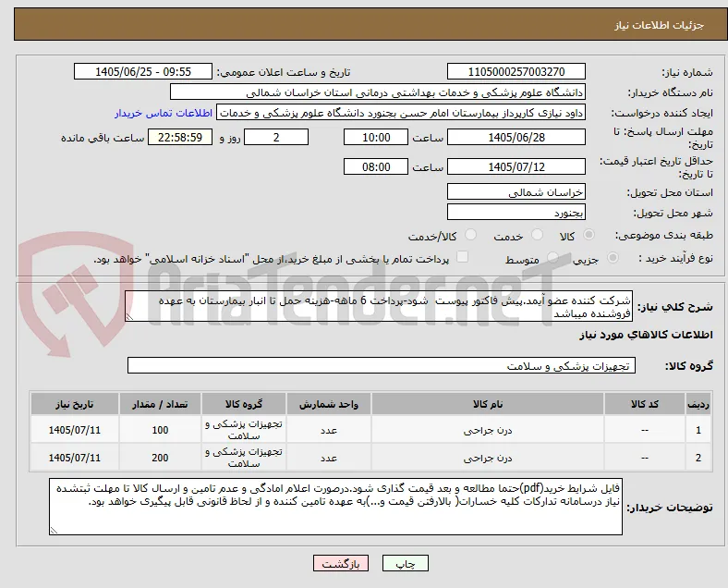Image resolution: width=728 pixels, height=588 pixels.
Task: Click the تاریخ نیاز column header
Action: pyautogui.click(x=75, y=404)
